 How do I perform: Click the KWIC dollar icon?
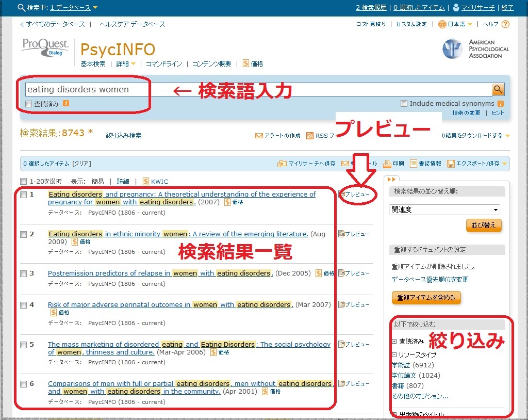[146, 181]
